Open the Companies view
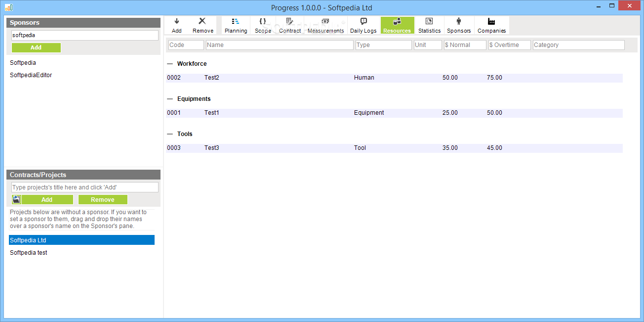644x322 pixels. click(491, 25)
